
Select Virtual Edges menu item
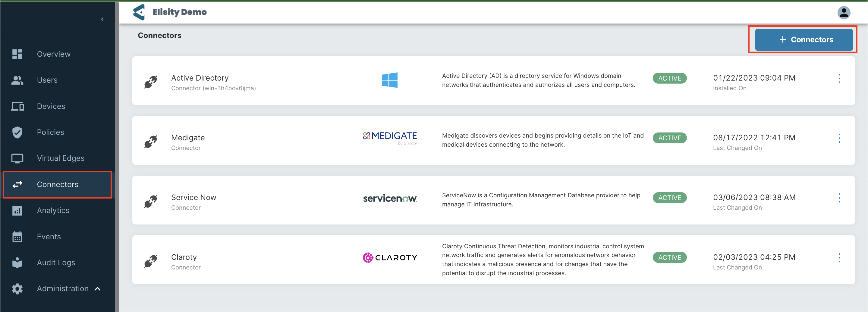tap(61, 158)
